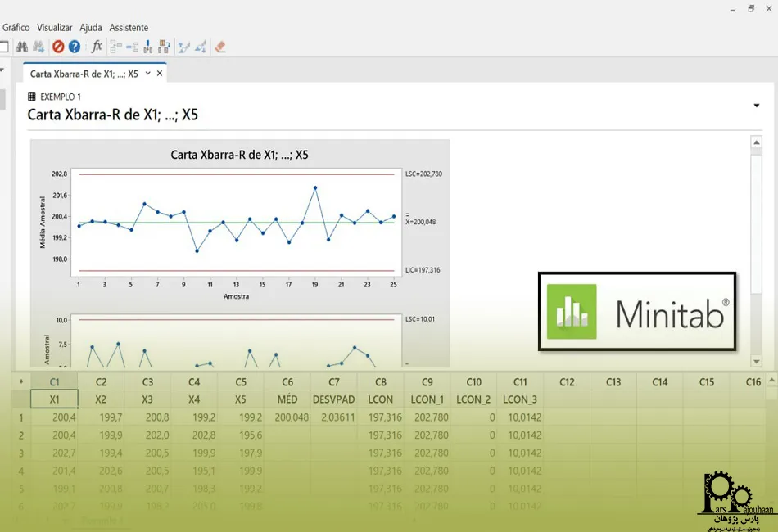778x532 pixels.
Task: Close the Carta Xbarra-R tab
Action: pyautogui.click(x=160, y=74)
